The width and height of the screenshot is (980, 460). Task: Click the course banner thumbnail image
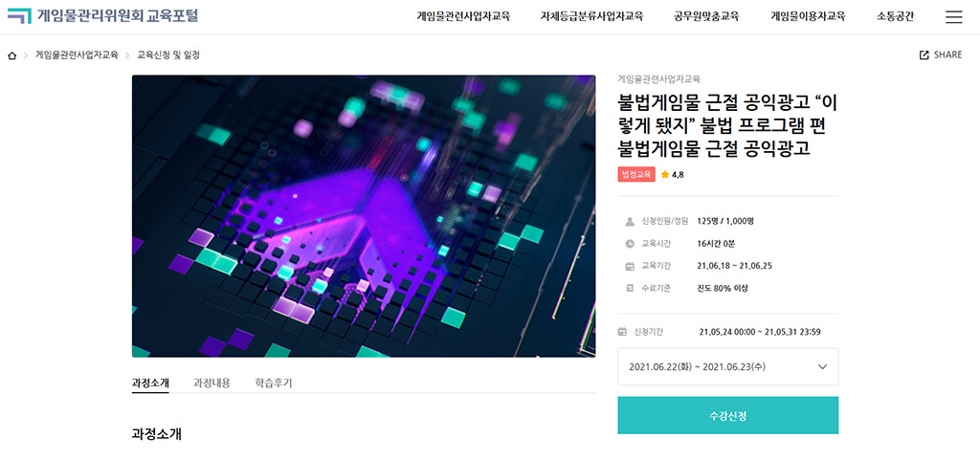[x=364, y=216]
